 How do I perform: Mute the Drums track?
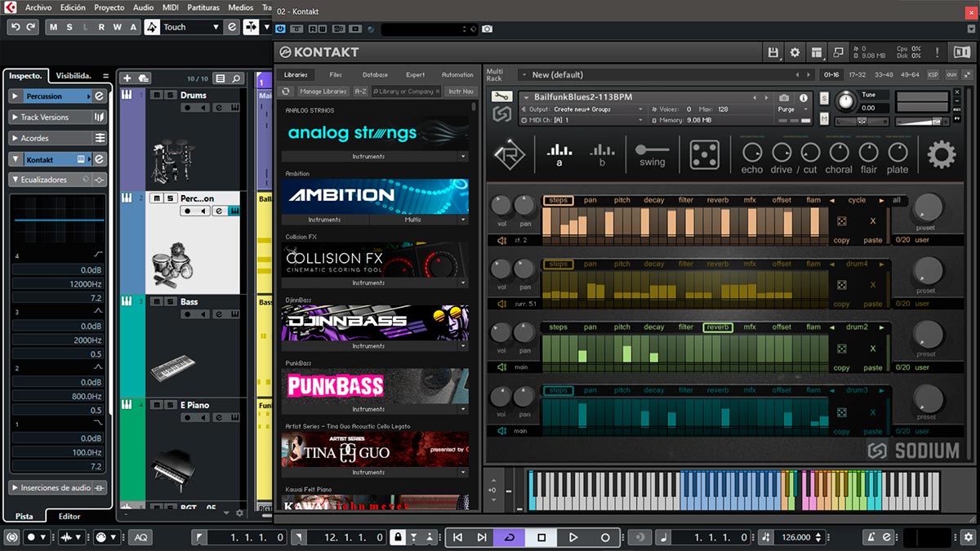157,95
